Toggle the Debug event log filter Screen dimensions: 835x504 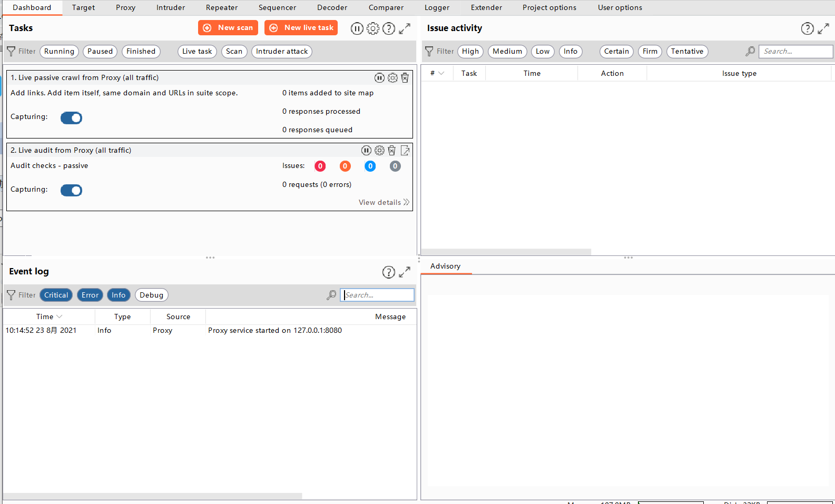152,295
